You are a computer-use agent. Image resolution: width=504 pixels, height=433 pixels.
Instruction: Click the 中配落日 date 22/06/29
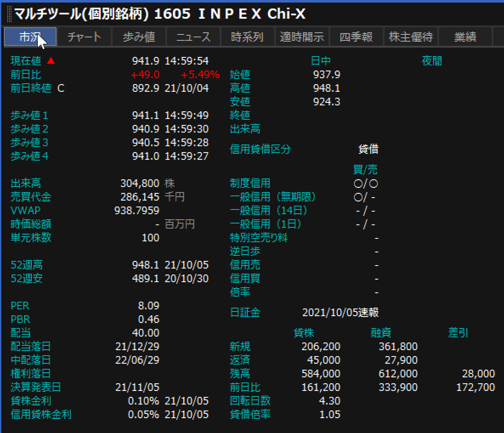[137, 360]
